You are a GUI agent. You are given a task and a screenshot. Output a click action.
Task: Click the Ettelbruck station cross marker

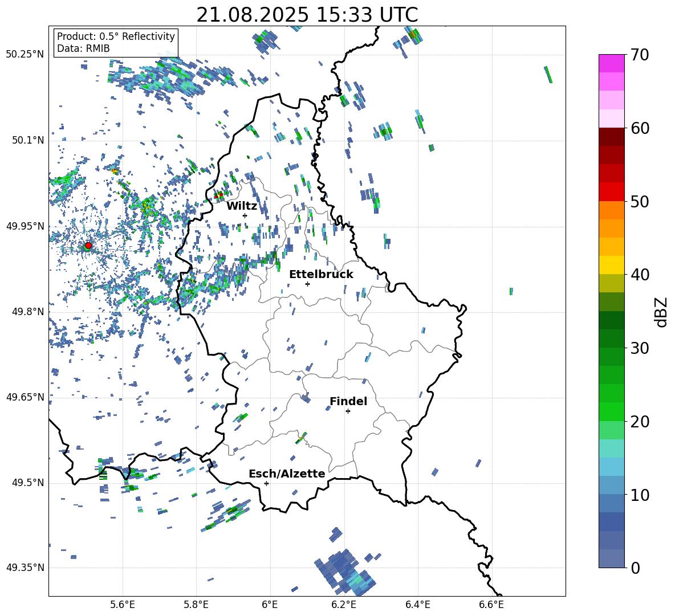click(x=307, y=284)
